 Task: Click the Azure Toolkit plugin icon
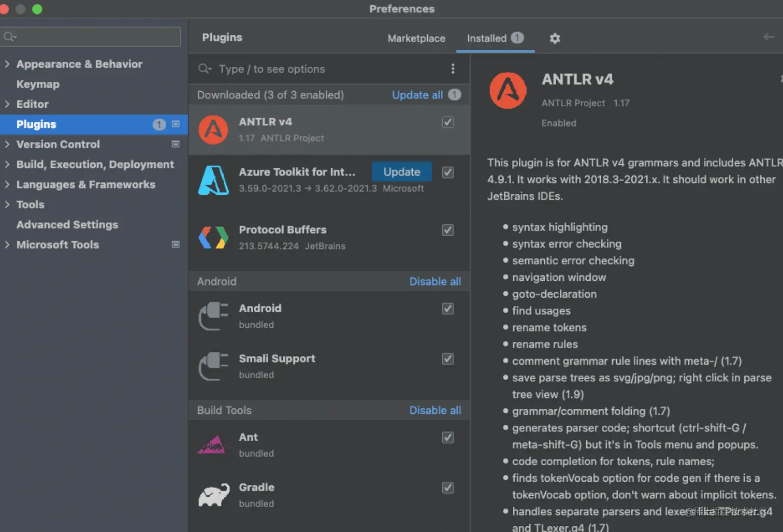tap(213, 180)
